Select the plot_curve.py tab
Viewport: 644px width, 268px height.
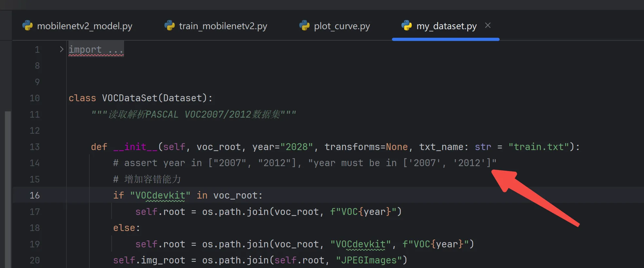(x=335, y=26)
